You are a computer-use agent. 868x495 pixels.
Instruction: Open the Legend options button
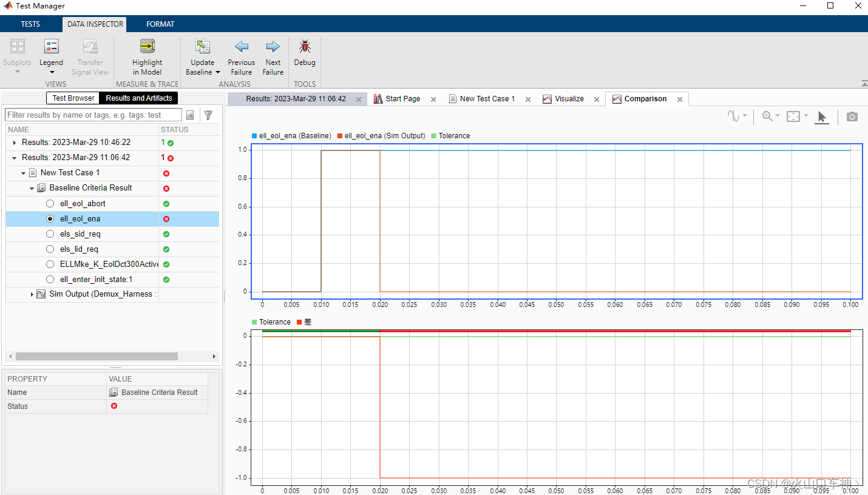tap(52, 46)
